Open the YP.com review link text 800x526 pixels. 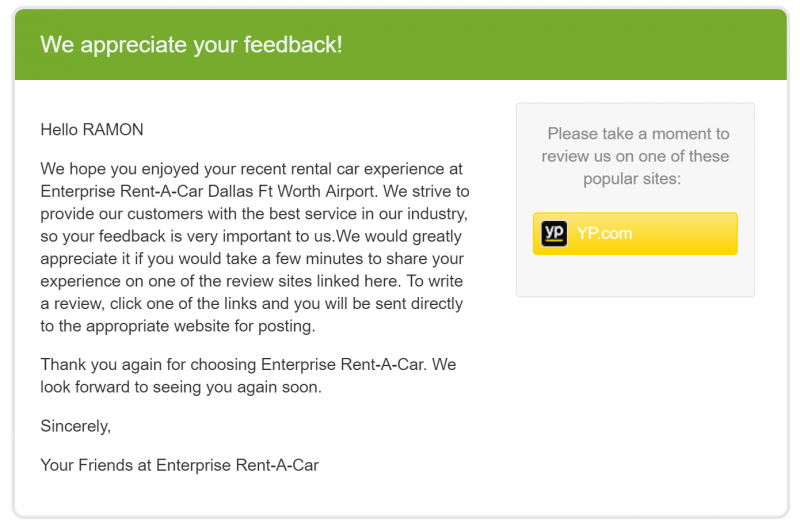(x=605, y=234)
